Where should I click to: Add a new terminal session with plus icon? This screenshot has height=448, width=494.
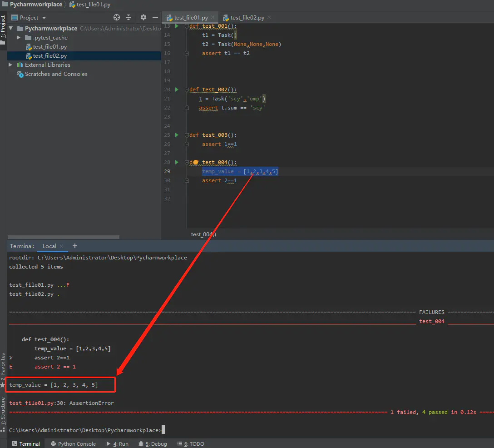click(x=74, y=246)
